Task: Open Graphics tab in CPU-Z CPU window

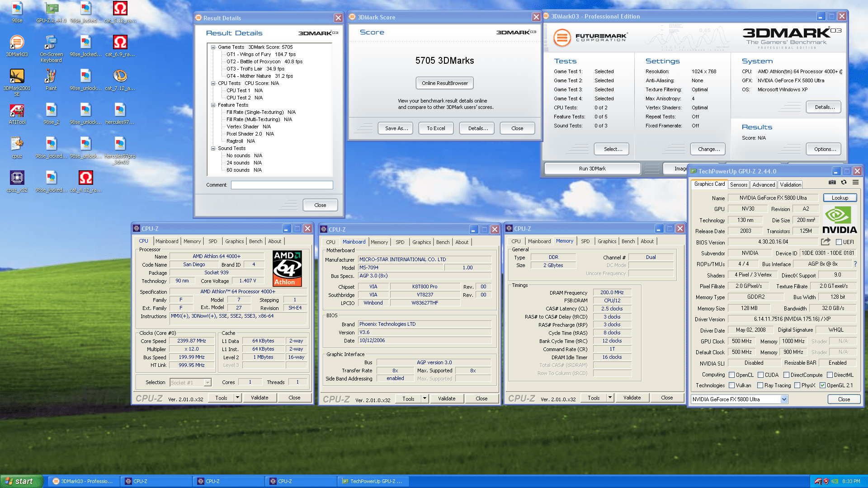Action: (x=234, y=241)
